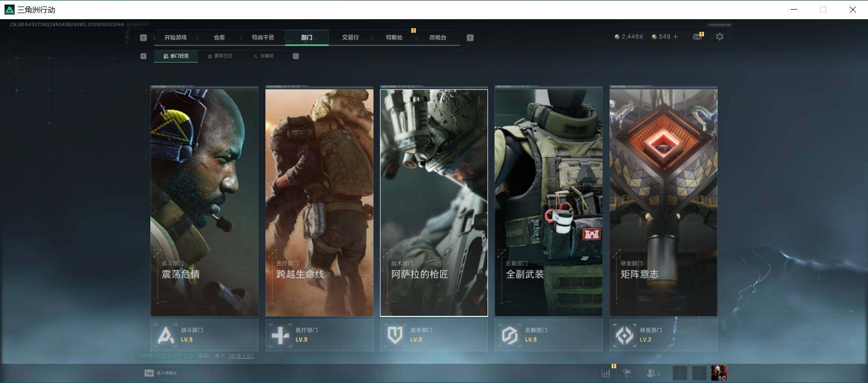Click the Q key hint left of 开始游戏

coord(143,37)
